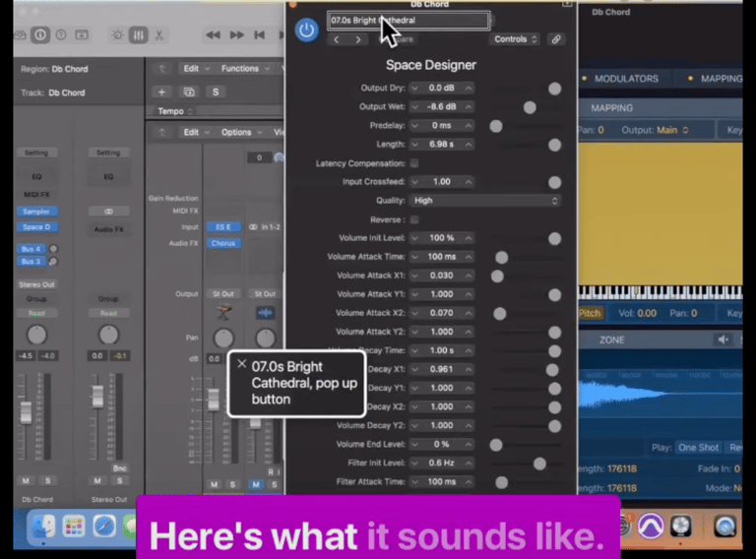Click the Fast Forward transport button

click(x=236, y=34)
